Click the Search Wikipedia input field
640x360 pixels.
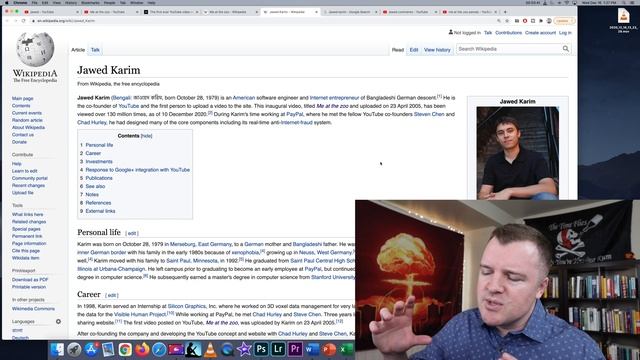point(509,49)
